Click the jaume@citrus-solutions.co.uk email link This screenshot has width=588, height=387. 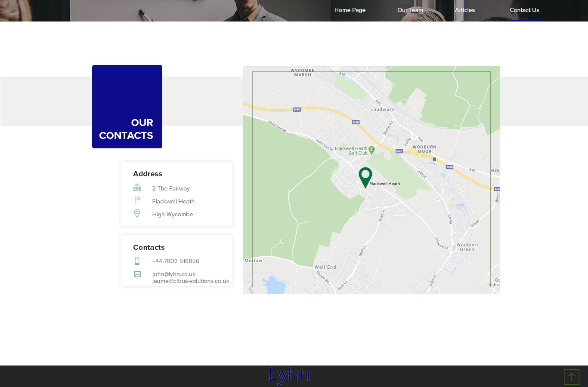(x=190, y=281)
